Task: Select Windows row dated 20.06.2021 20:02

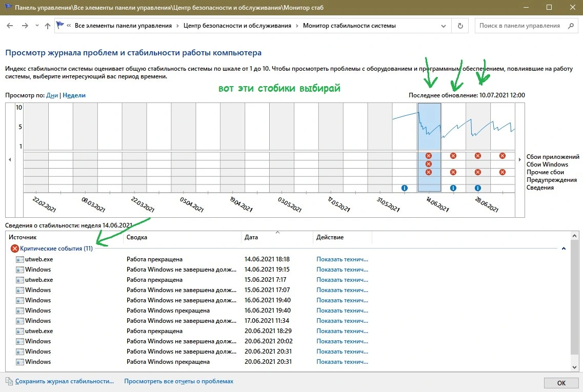Action: 192,341
